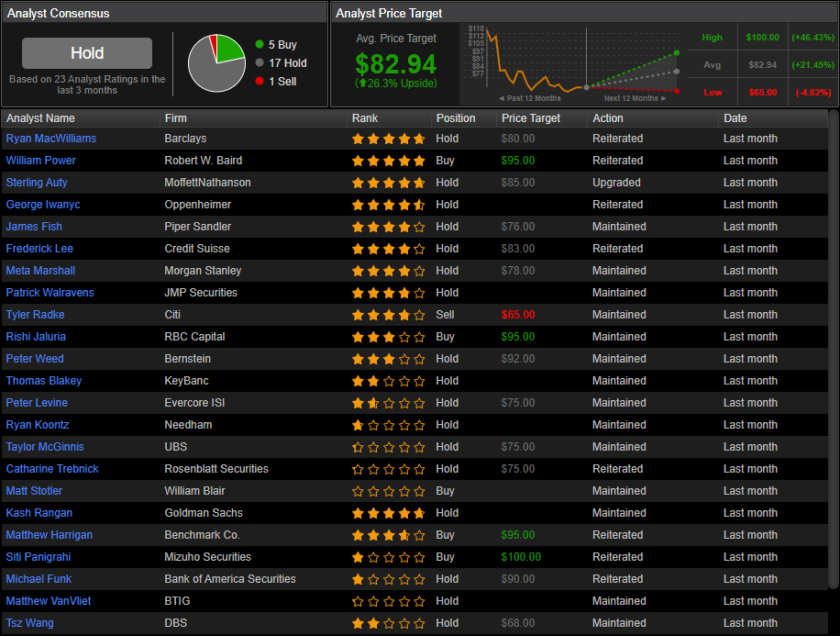Click the Hold consensus button
The height and width of the screenshot is (636, 840).
[87, 52]
